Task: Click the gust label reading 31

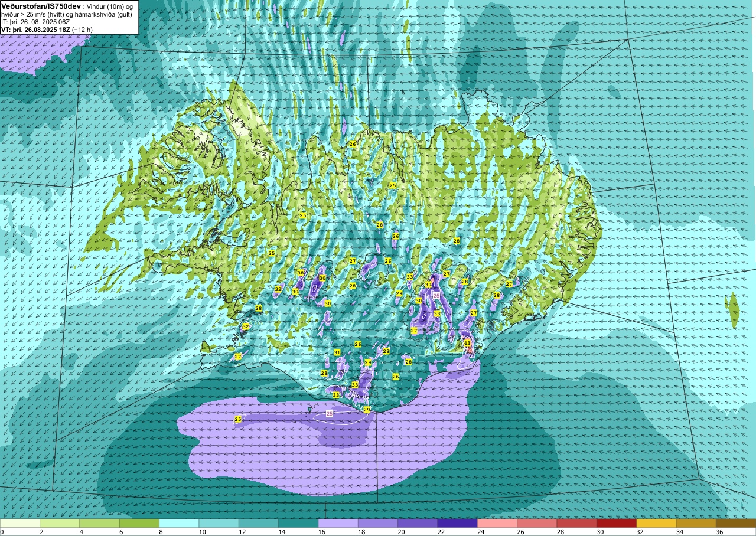Action: click(x=337, y=352)
